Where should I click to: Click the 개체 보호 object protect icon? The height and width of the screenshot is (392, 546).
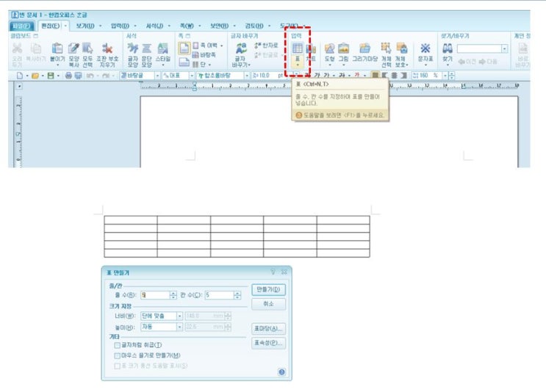click(401, 48)
